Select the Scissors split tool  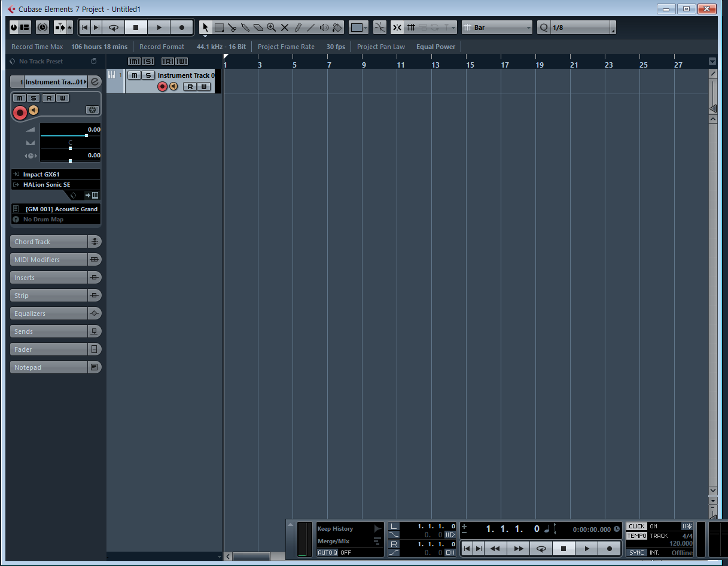click(x=232, y=28)
